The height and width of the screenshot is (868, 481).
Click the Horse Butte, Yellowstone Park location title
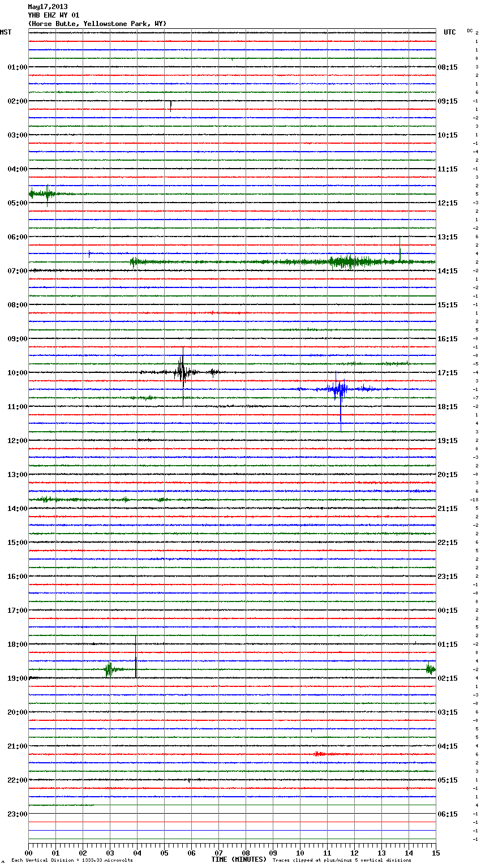(x=97, y=24)
